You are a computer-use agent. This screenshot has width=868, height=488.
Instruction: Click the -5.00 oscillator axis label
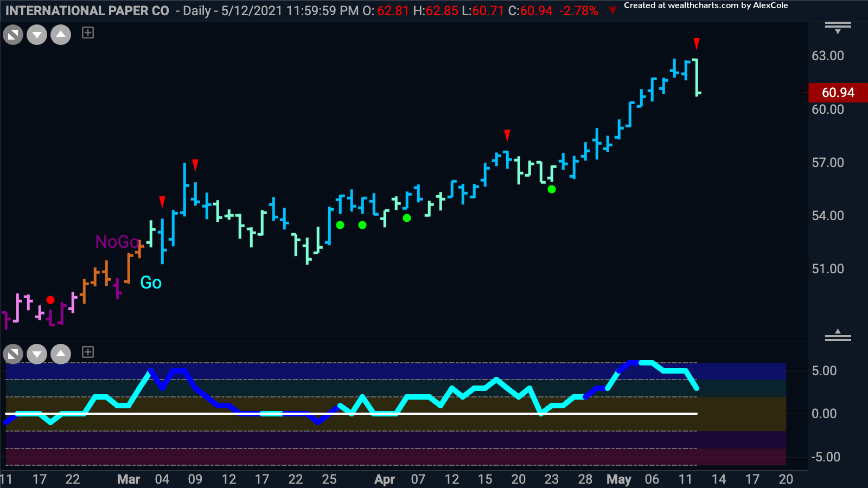click(826, 457)
